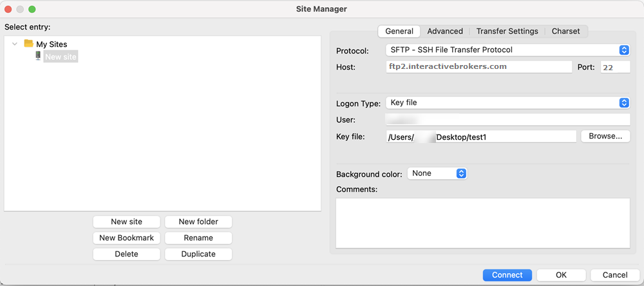
Task: Click the Host input field
Action: point(479,66)
